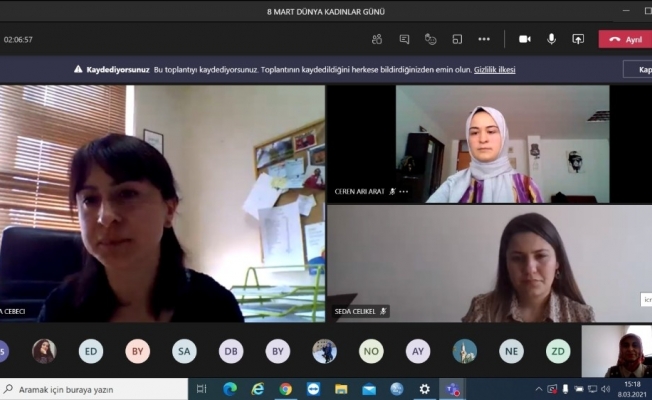The height and width of the screenshot is (400, 652).
Task: Select the ED participant avatar
Action: (x=91, y=351)
